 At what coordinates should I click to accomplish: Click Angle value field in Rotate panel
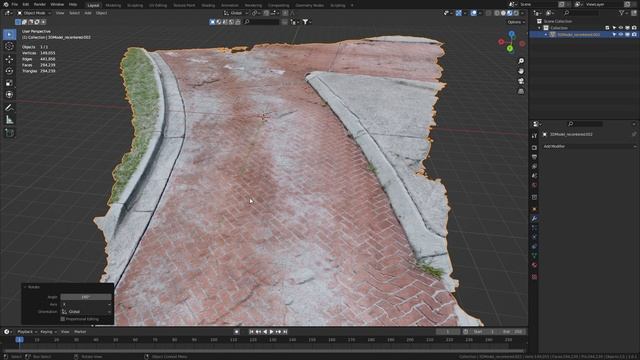pyautogui.click(x=86, y=297)
